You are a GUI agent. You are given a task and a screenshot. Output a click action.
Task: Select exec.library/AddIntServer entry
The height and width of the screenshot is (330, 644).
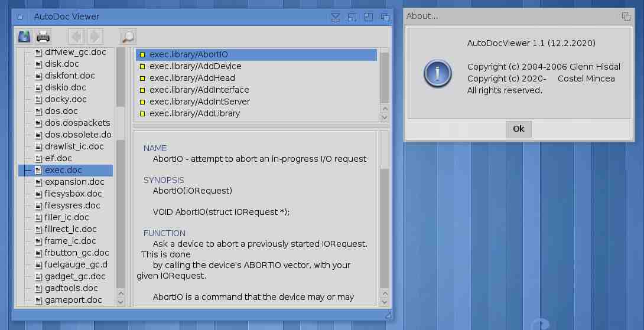[199, 102]
